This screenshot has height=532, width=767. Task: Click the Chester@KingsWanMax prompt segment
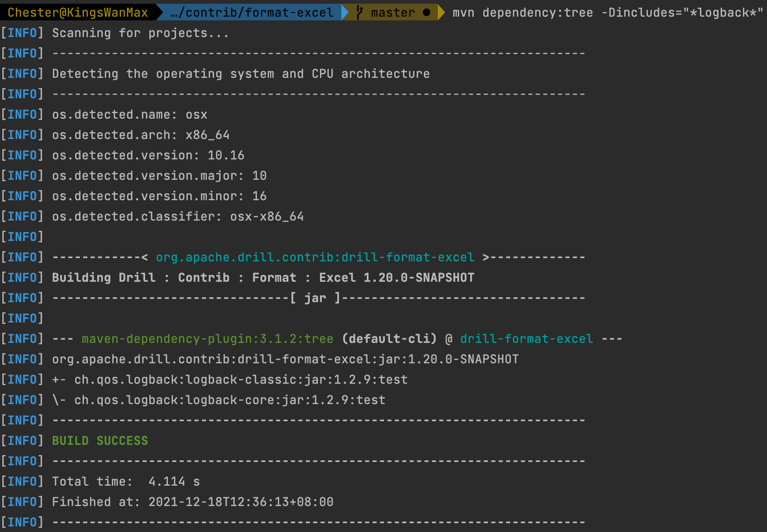point(78,13)
